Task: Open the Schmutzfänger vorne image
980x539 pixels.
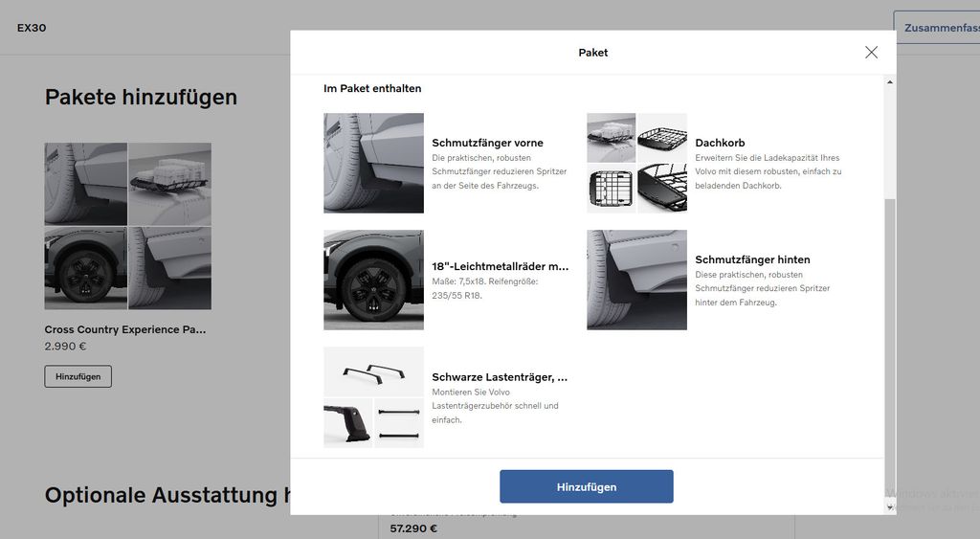Action: coord(374,163)
